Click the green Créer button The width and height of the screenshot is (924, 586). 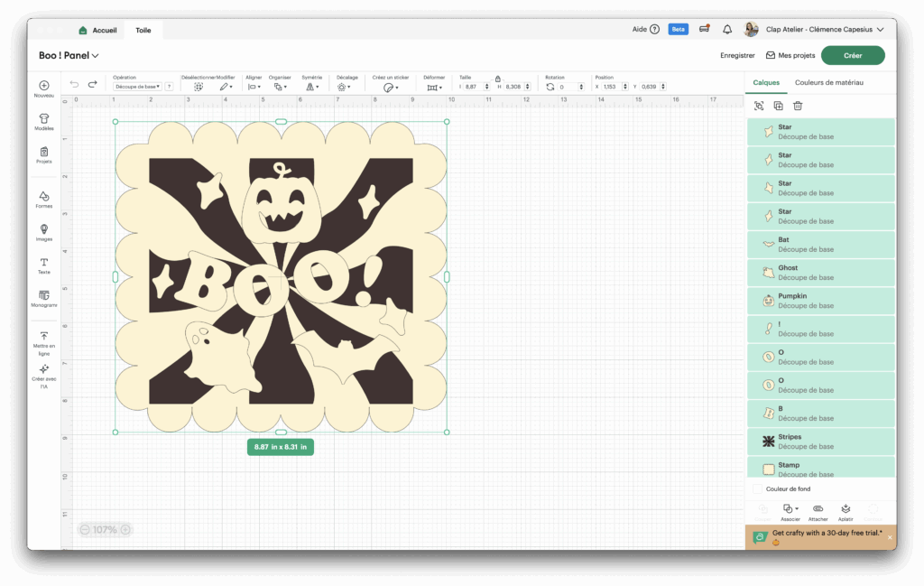[852, 55]
